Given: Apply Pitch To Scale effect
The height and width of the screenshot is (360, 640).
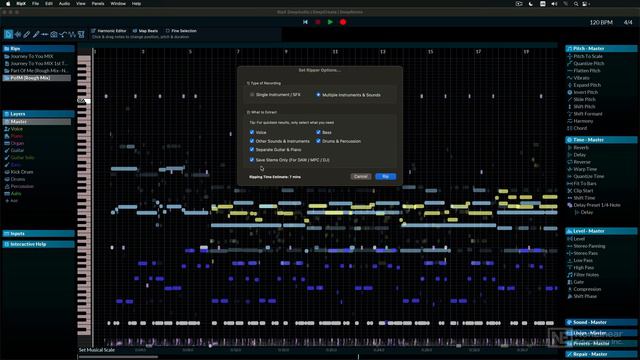Looking at the screenshot, I should (588, 56).
